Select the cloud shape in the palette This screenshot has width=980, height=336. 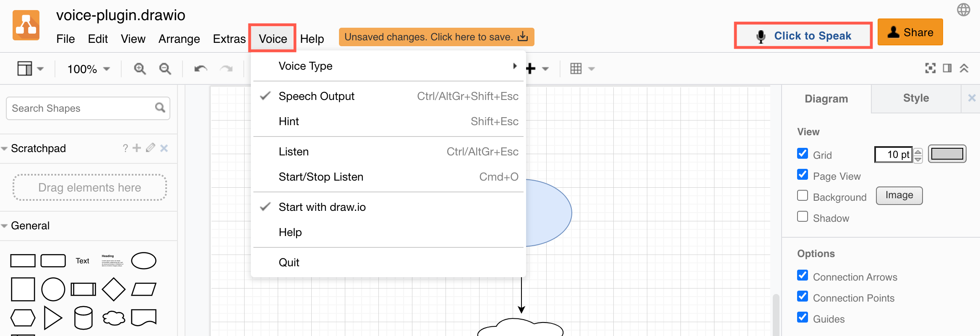114,318
